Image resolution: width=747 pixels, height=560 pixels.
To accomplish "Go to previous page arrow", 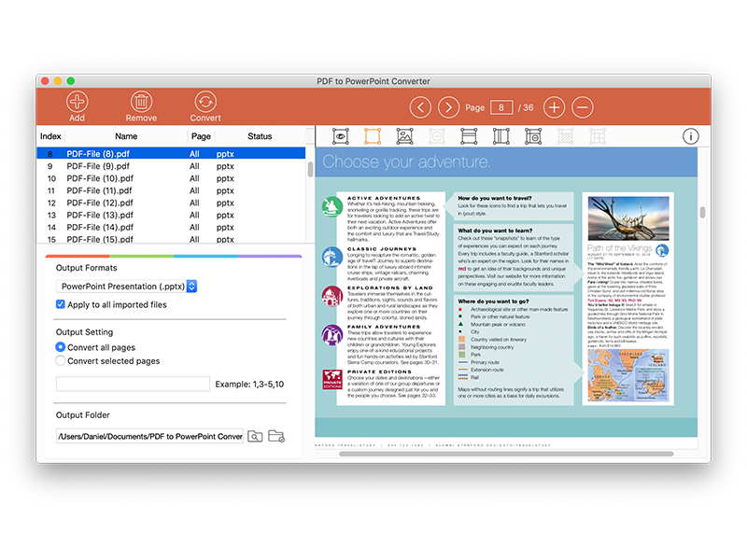I will point(420,107).
